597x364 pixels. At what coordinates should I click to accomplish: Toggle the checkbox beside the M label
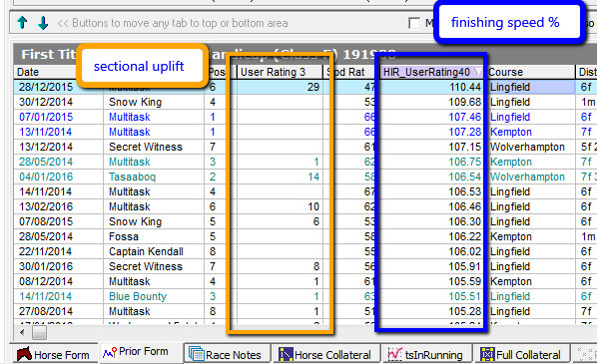coord(414,23)
